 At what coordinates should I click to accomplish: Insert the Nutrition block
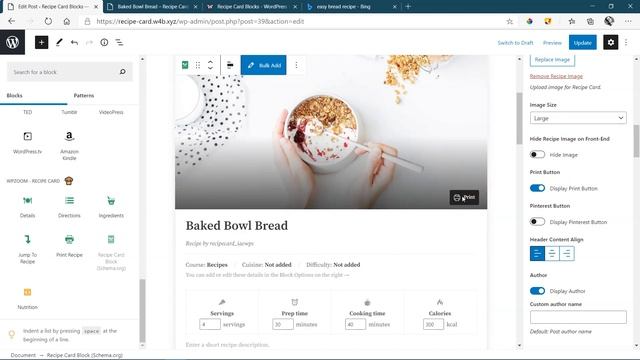(x=27, y=298)
